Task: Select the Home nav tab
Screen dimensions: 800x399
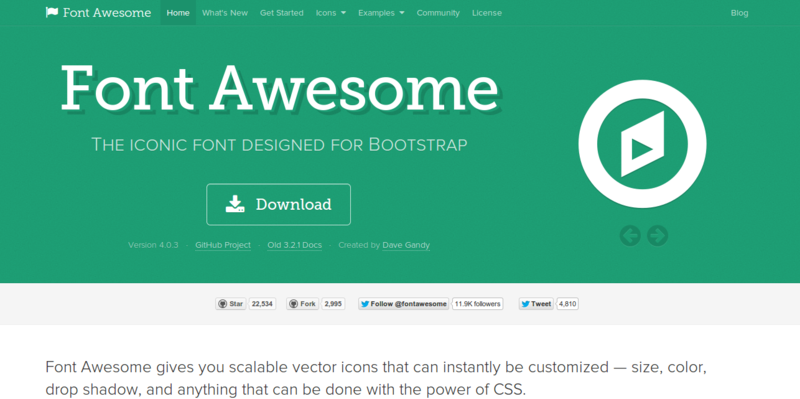Action: pyautogui.click(x=178, y=13)
